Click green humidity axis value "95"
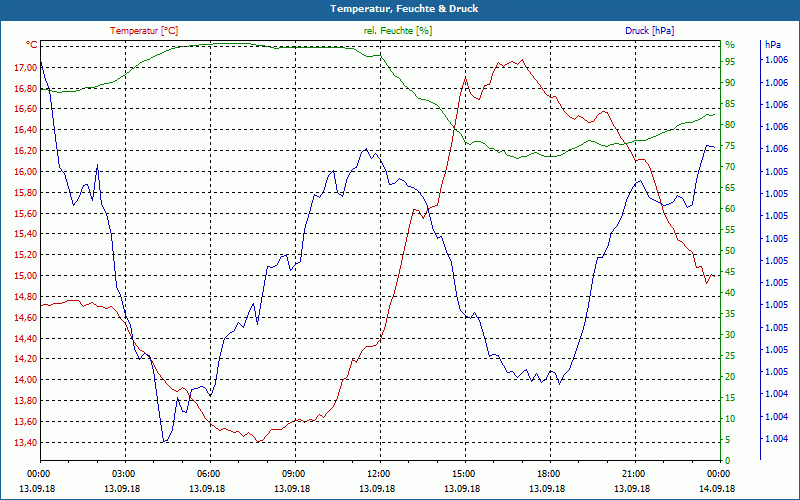 (730, 61)
